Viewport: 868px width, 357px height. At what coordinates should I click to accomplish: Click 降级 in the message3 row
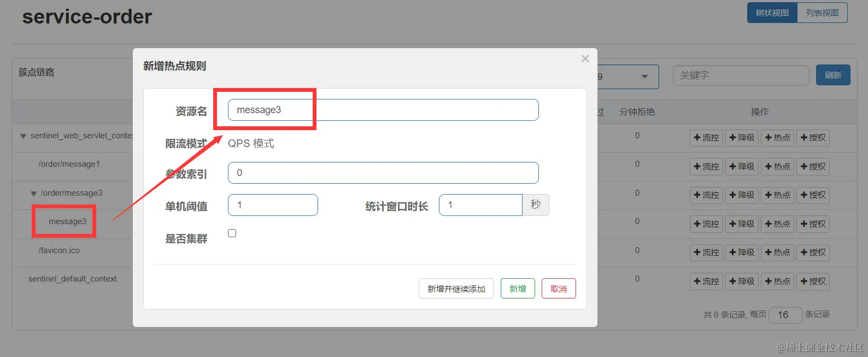point(742,224)
